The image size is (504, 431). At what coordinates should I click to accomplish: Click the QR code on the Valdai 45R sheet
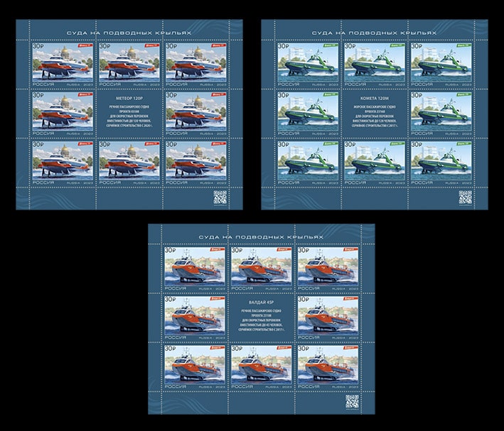353,401
